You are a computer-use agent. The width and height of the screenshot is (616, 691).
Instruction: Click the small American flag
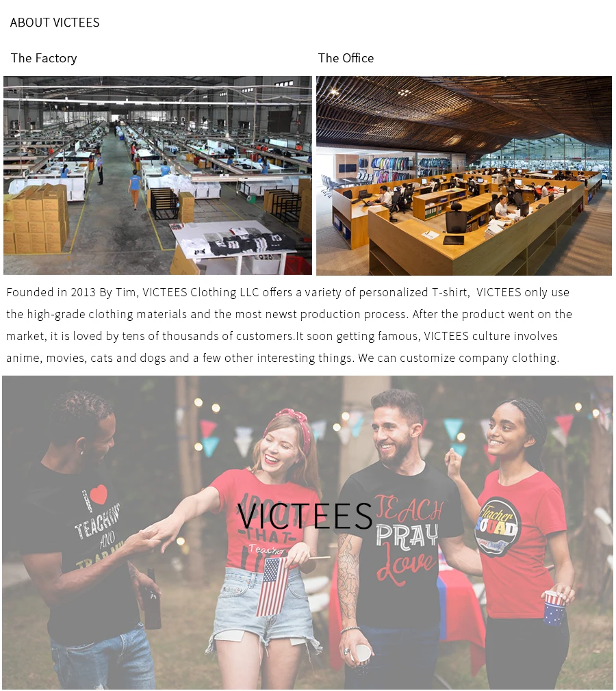click(272, 586)
